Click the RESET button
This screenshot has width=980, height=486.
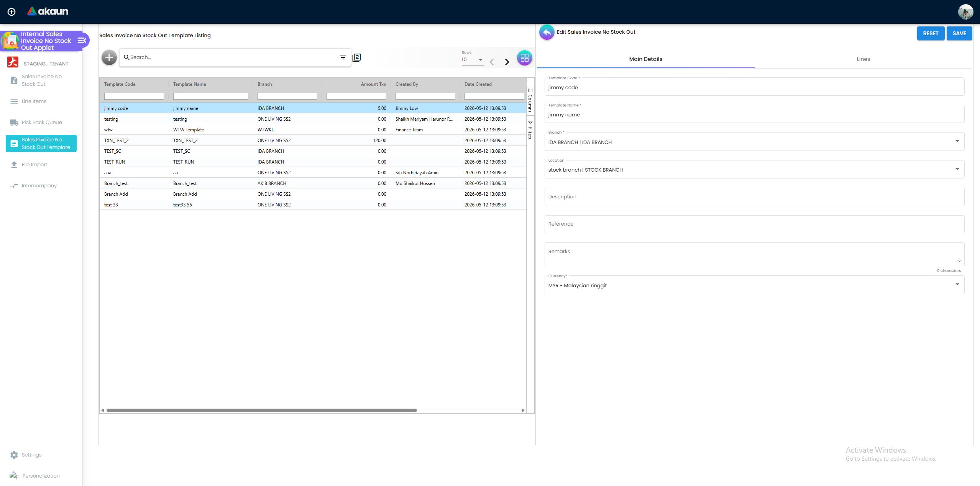click(931, 33)
